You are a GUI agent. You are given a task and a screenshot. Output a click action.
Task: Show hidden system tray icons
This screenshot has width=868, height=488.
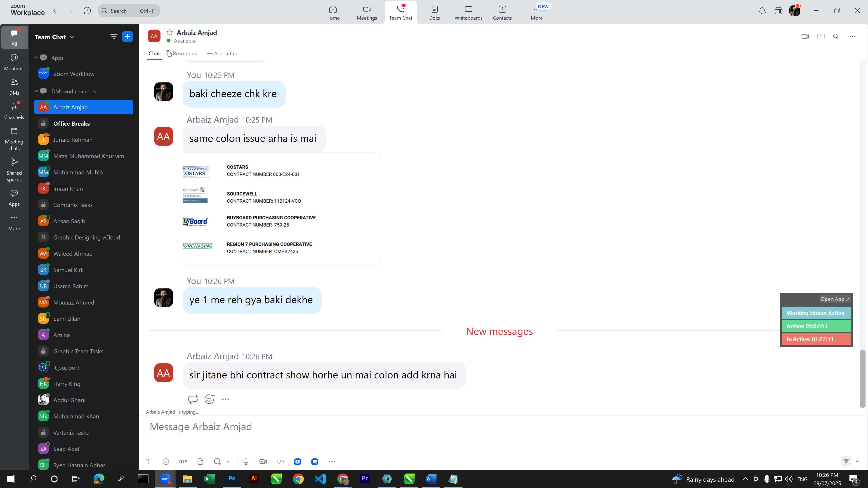tap(745, 479)
